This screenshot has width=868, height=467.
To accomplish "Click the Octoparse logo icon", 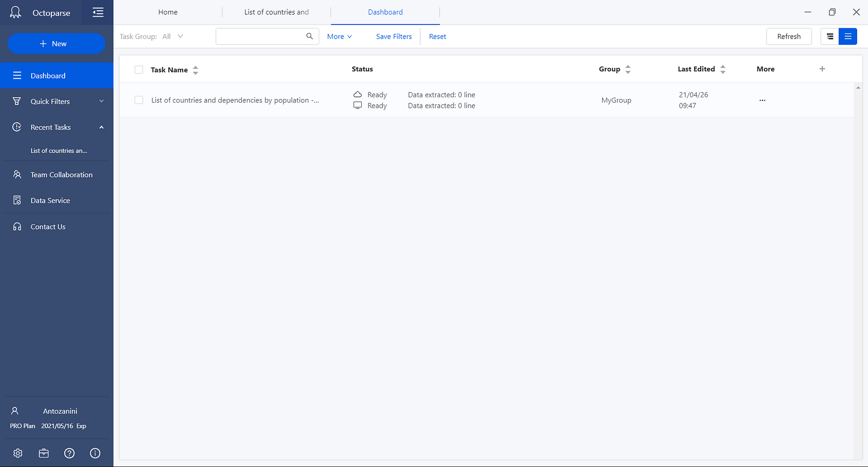I will tap(16, 12).
